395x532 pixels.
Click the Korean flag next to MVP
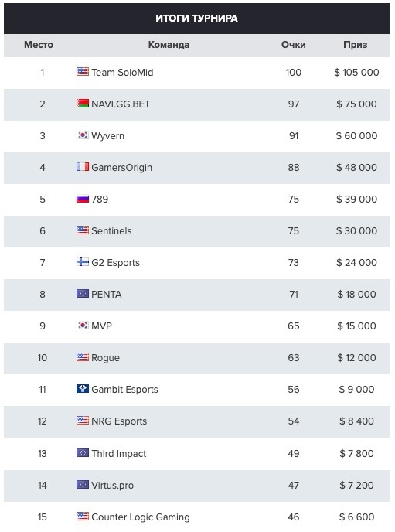point(83,326)
